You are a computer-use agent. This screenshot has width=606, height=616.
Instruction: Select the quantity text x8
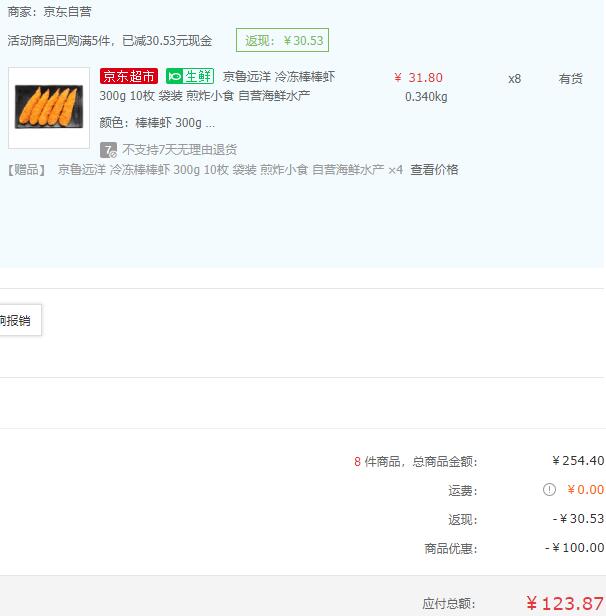click(x=514, y=79)
